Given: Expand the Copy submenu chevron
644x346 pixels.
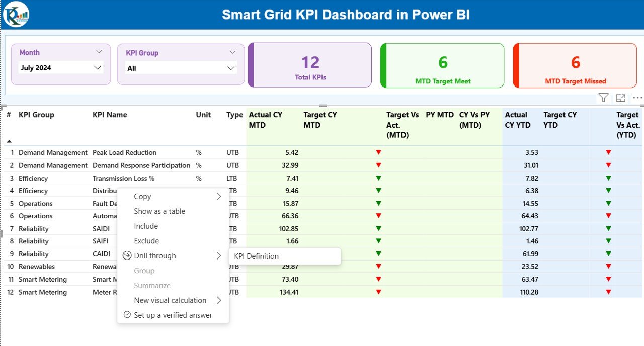Looking at the screenshot, I should (218, 197).
